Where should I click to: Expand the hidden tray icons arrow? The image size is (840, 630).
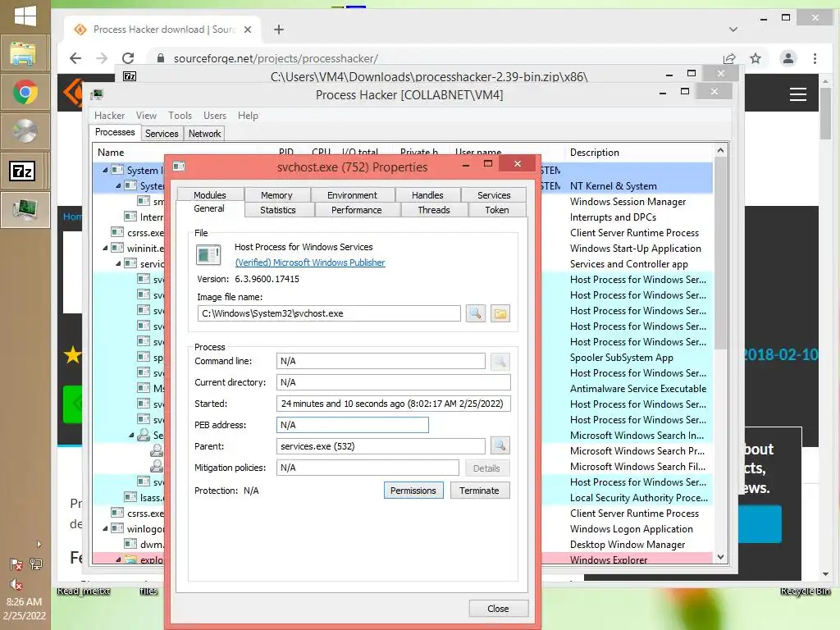[39, 544]
